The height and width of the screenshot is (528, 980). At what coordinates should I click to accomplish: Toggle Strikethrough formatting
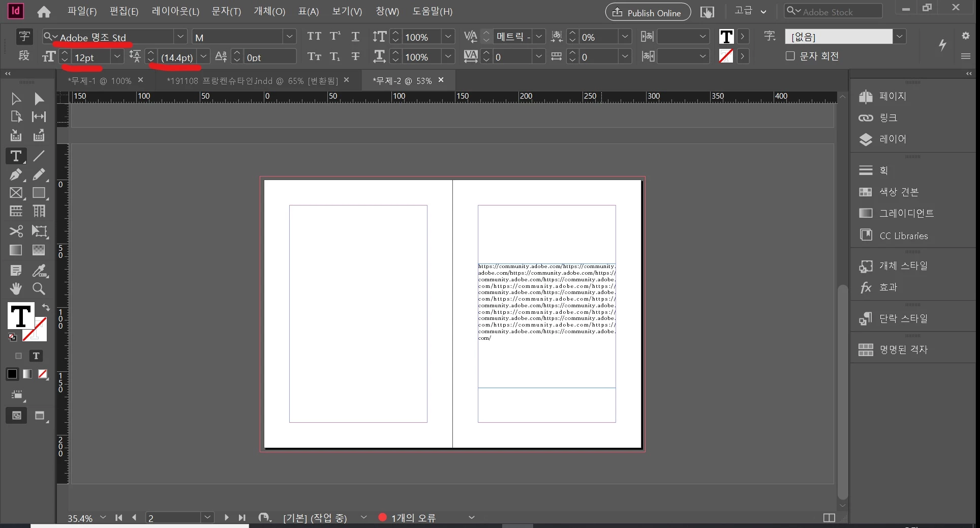click(355, 56)
